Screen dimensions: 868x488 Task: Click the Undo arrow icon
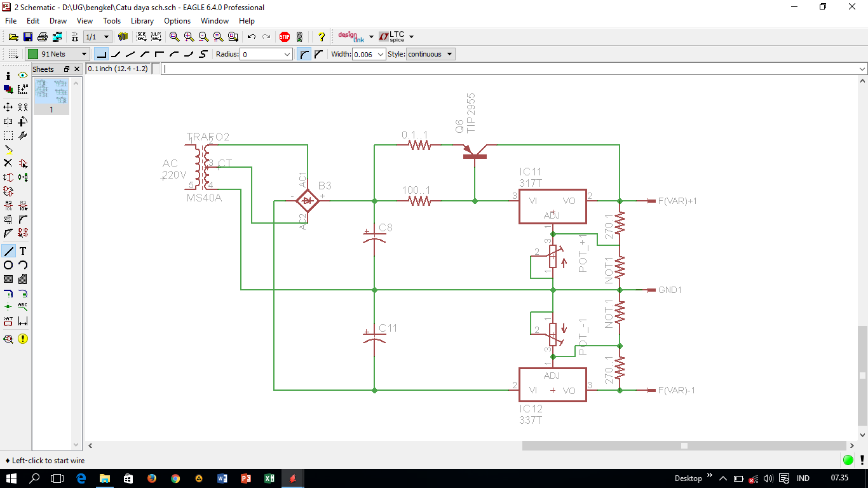coord(252,37)
